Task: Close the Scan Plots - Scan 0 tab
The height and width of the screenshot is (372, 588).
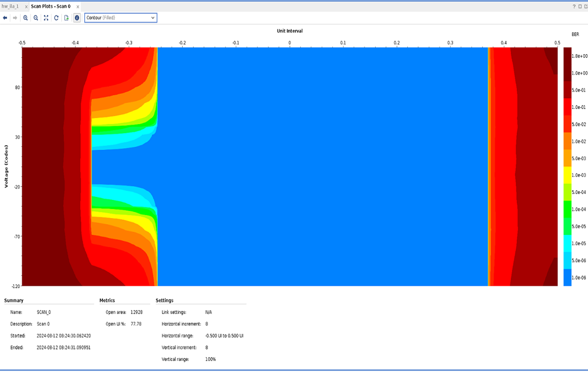Action: tap(77, 6)
